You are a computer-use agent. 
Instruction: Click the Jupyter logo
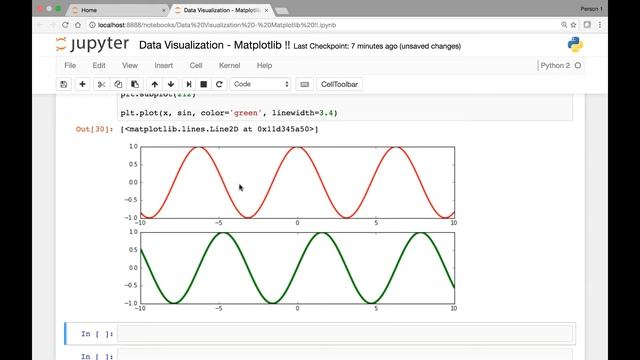(x=93, y=44)
